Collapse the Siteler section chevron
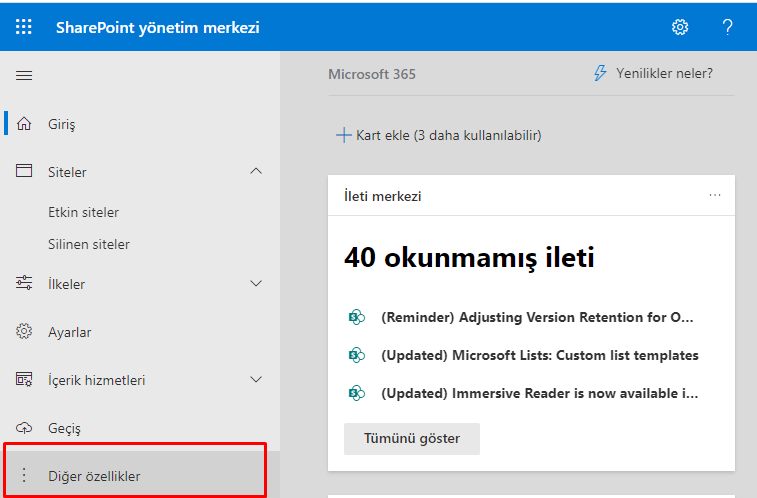The image size is (757, 498). [x=256, y=172]
